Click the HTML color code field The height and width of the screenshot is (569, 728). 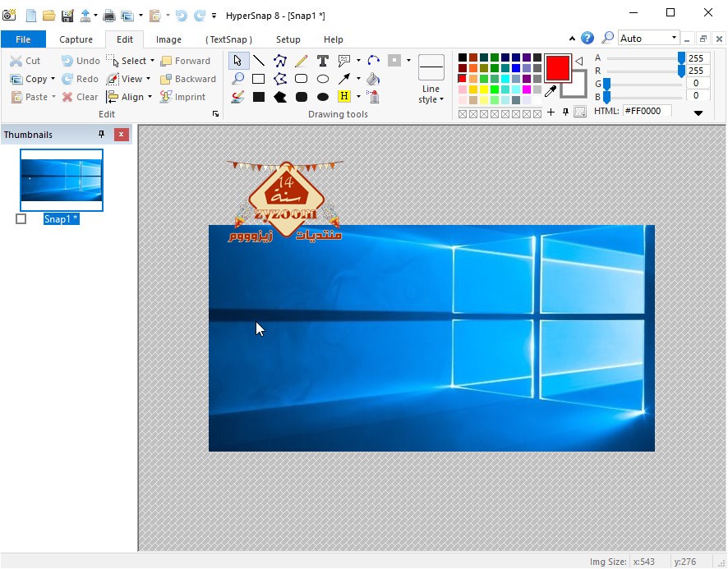647,111
